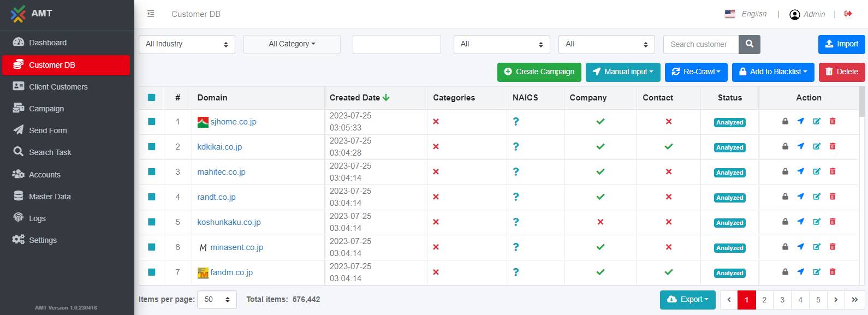The height and width of the screenshot is (315, 868).
Task: Click the AMT logo
Action: [x=18, y=14]
